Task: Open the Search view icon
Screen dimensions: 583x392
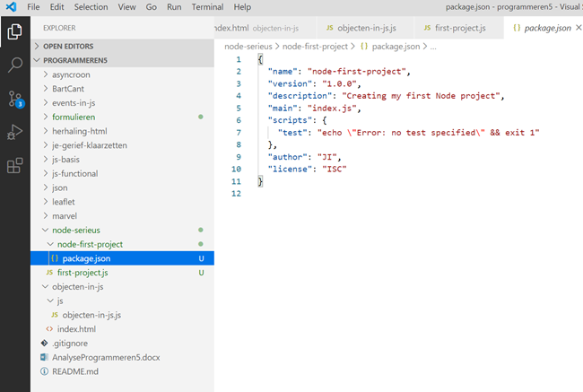Action: tap(15, 65)
